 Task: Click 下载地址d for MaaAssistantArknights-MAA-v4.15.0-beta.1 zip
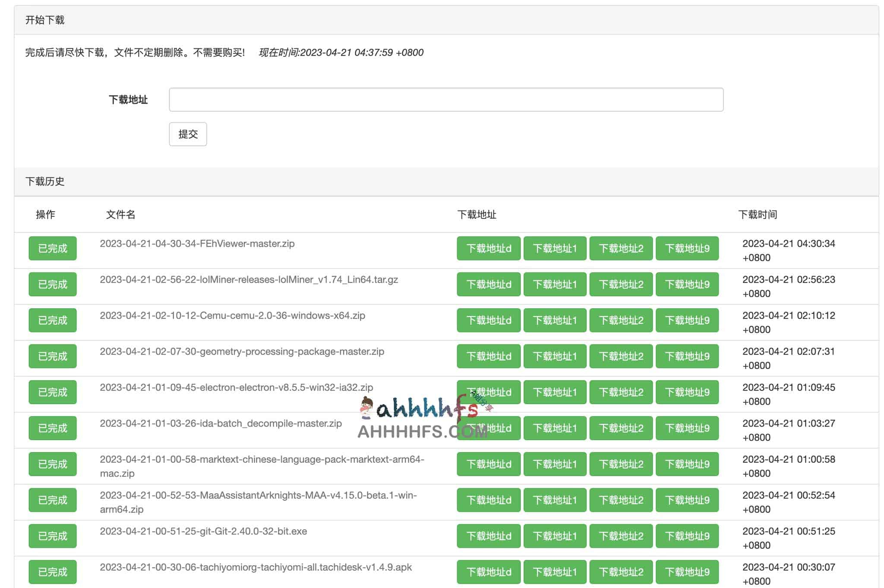click(488, 499)
